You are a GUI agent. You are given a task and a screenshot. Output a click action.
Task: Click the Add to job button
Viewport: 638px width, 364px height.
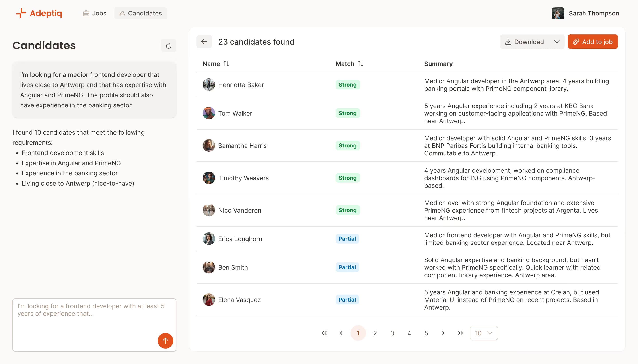(593, 41)
